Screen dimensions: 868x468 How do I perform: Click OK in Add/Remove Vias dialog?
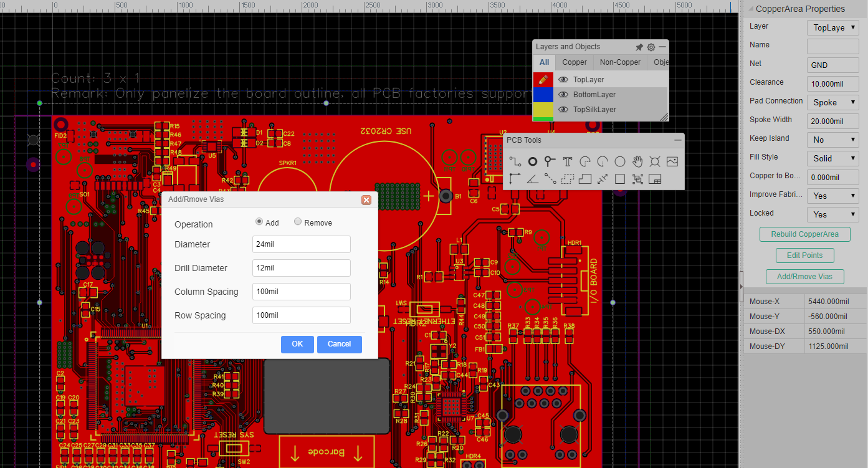tap(297, 344)
